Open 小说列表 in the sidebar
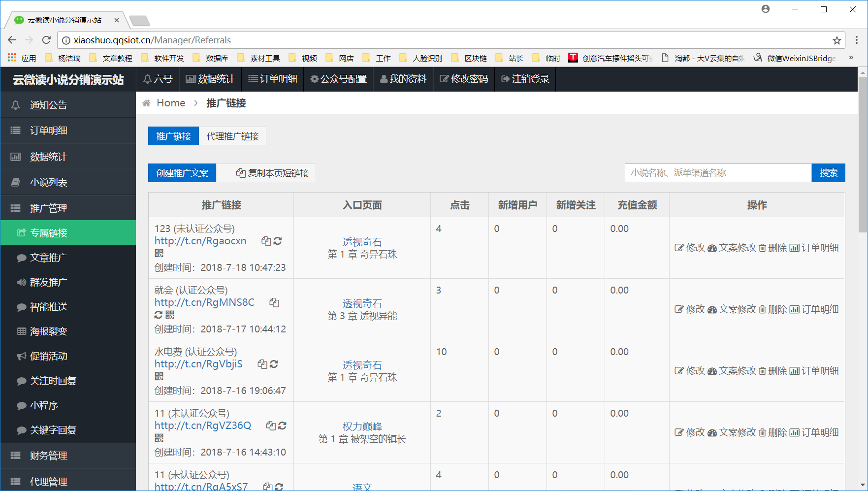The width and height of the screenshot is (868, 491). point(68,182)
